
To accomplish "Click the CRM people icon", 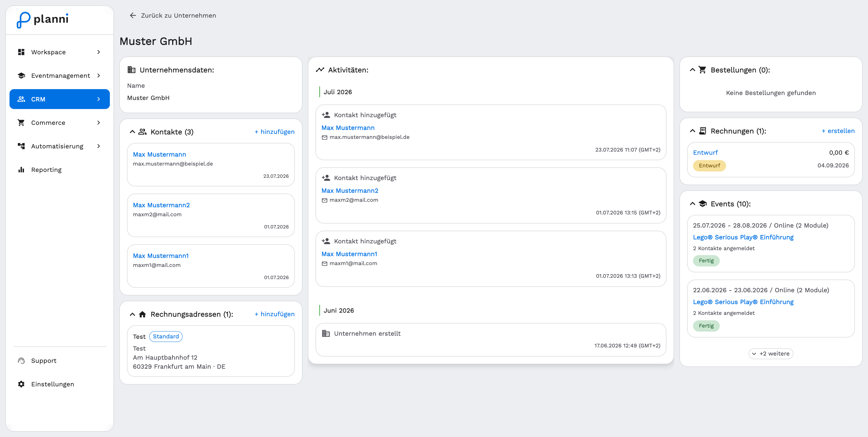I will pos(21,99).
